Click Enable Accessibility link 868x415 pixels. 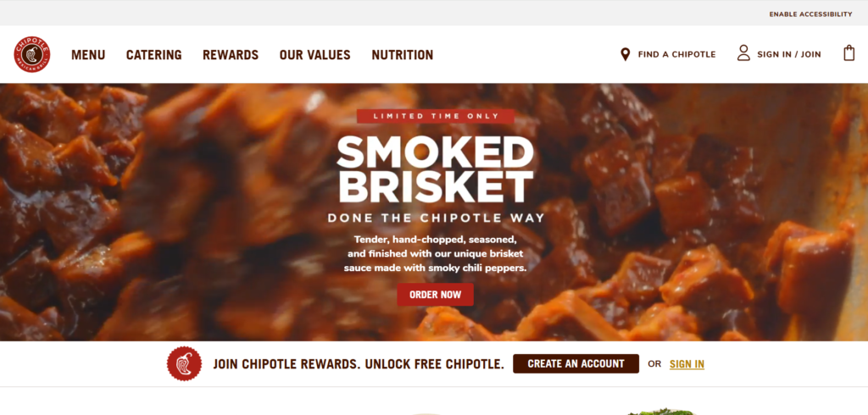coord(810,14)
